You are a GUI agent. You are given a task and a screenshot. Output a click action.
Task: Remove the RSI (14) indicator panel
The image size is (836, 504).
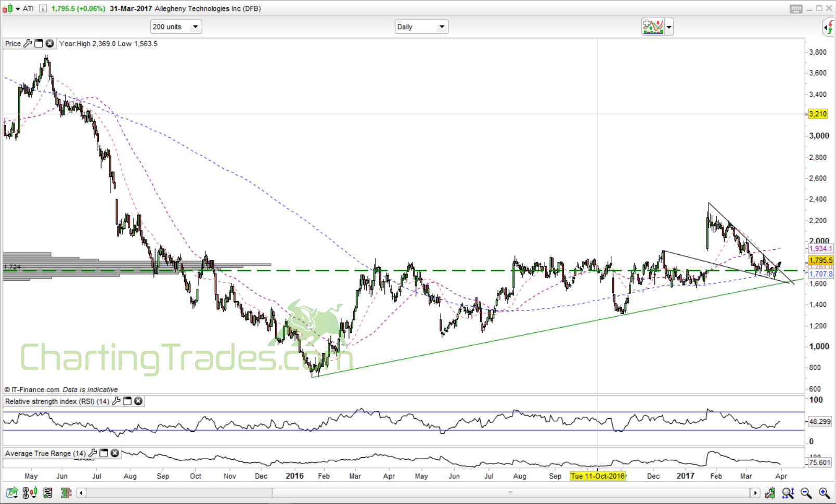(138, 401)
